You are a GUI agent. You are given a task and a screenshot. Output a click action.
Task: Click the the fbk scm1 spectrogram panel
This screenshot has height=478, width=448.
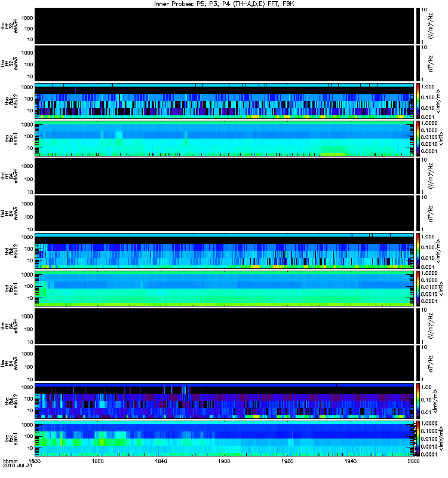pos(224,439)
